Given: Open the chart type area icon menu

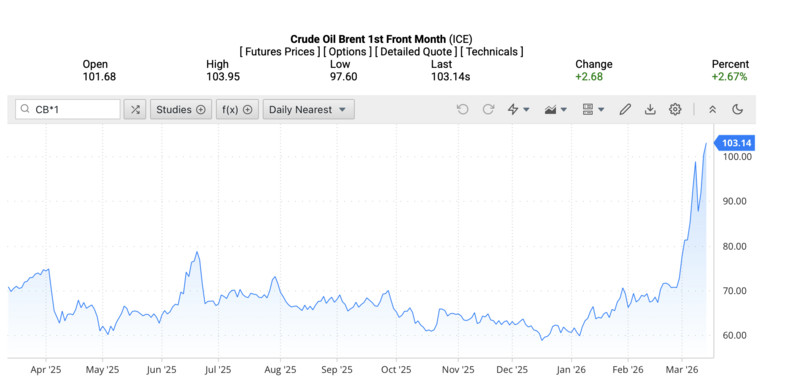Looking at the screenshot, I should 556,109.
